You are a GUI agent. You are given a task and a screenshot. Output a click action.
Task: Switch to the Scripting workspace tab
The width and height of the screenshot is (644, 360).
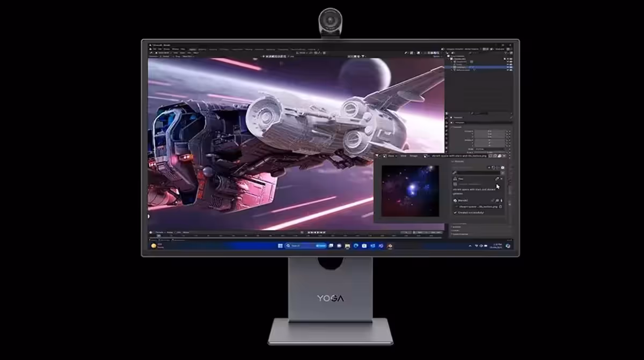coord(311,49)
